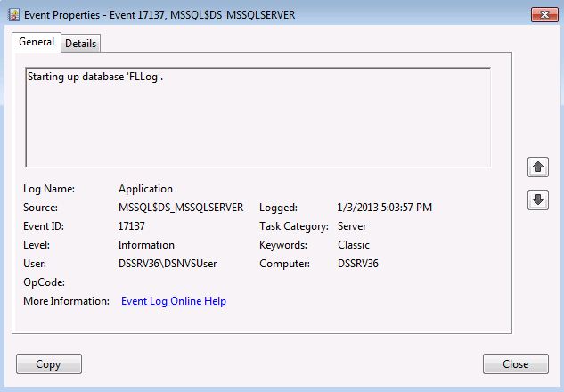The width and height of the screenshot is (564, 392).
Task: Click the Event ID value 17137
Action: pyautogui.click(x=132, y=226)
